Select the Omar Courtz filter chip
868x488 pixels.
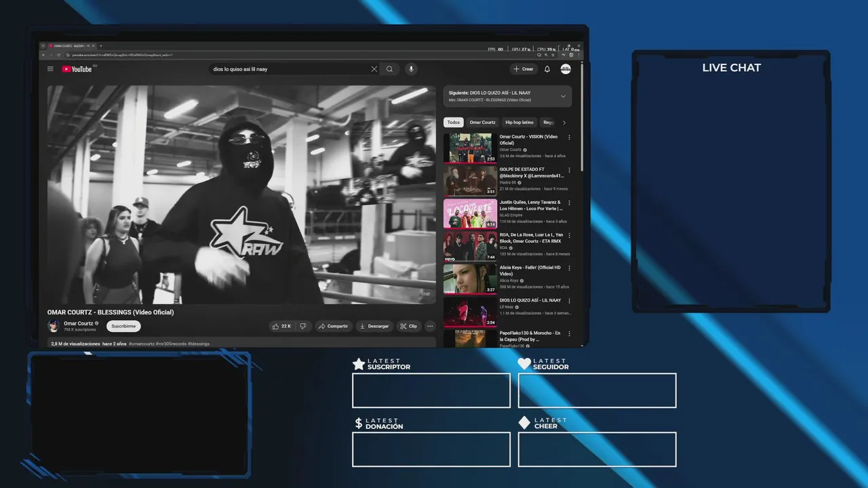pos(483,123)
